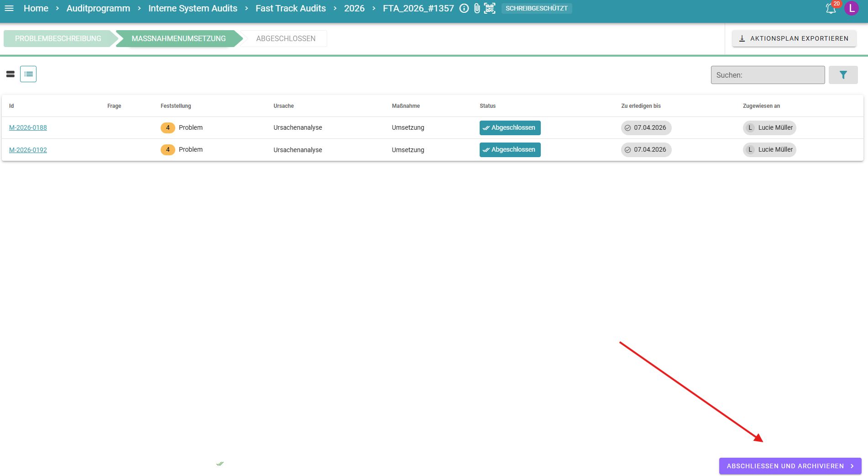
Task: Click Problem text in M-2026-0192 row
Action: [191, 150]
